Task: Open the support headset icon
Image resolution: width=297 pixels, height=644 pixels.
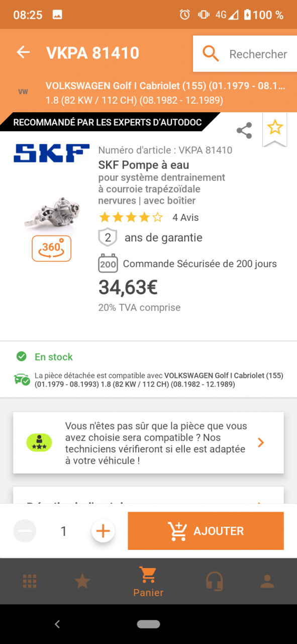Action: (x=215, y=582)
